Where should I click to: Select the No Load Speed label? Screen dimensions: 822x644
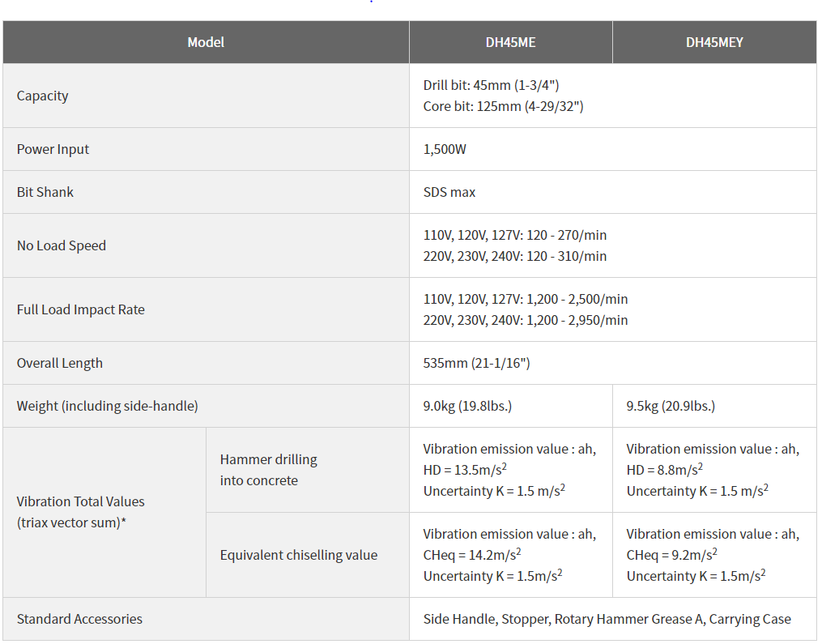point(62,245)
